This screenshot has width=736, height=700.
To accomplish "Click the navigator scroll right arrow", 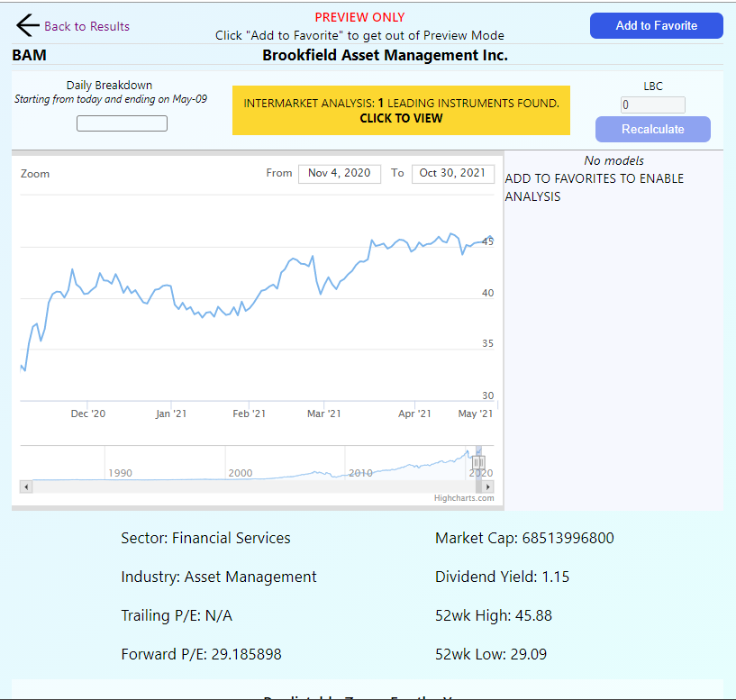I will pos(487,486).
